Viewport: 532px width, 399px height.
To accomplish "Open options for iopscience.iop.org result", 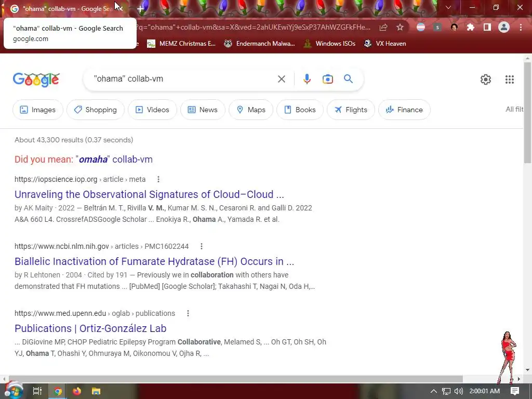I will pos(158,179).
